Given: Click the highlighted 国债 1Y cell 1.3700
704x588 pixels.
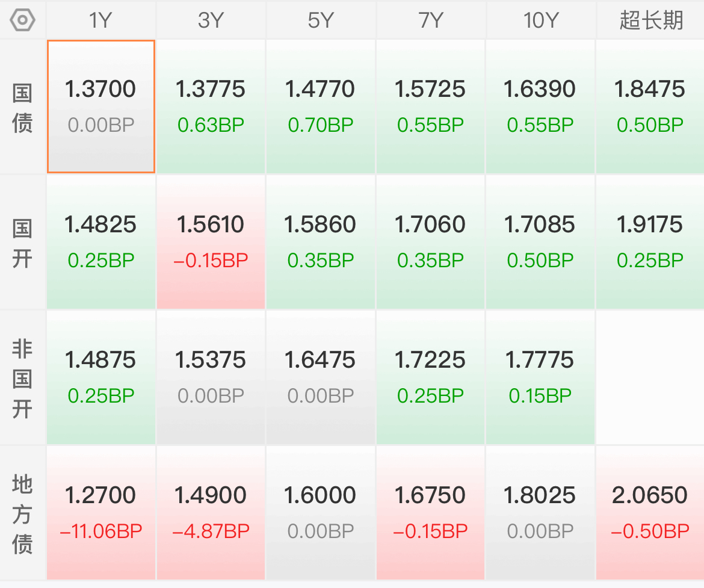Looking at the screenshot, I should [x=101, y=107].
